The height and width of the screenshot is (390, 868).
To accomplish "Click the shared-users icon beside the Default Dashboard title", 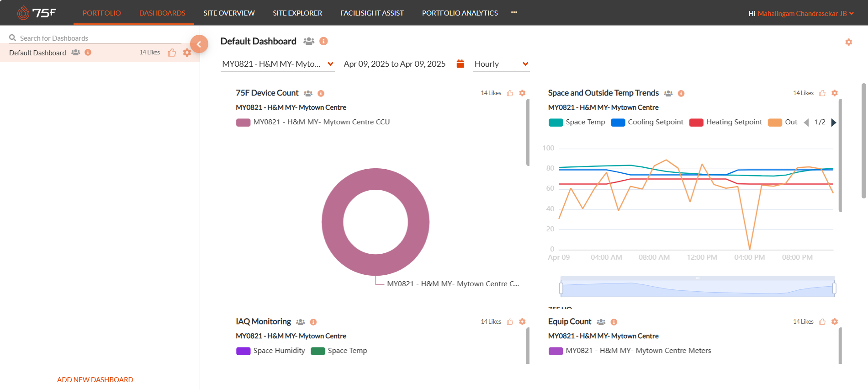I will [309, 41].
